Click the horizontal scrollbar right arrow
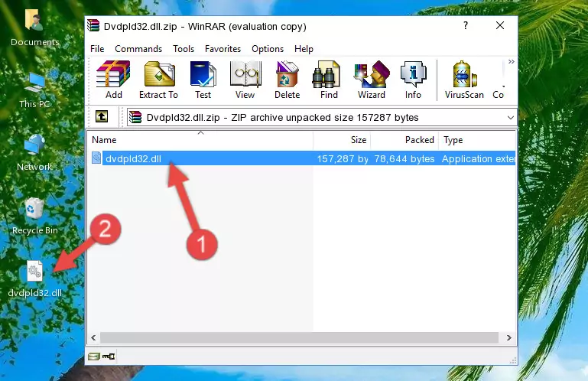This screenshot has width=588, height=381. (x=509, y=337)
